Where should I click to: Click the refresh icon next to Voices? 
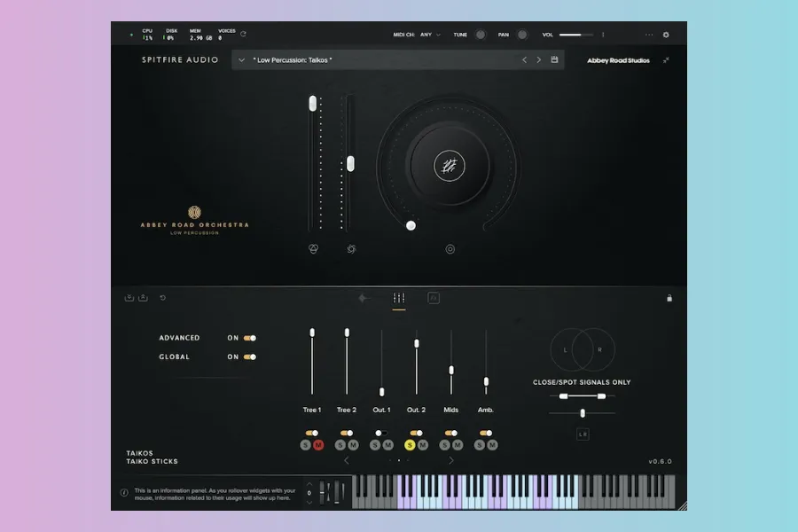[243, 35]
